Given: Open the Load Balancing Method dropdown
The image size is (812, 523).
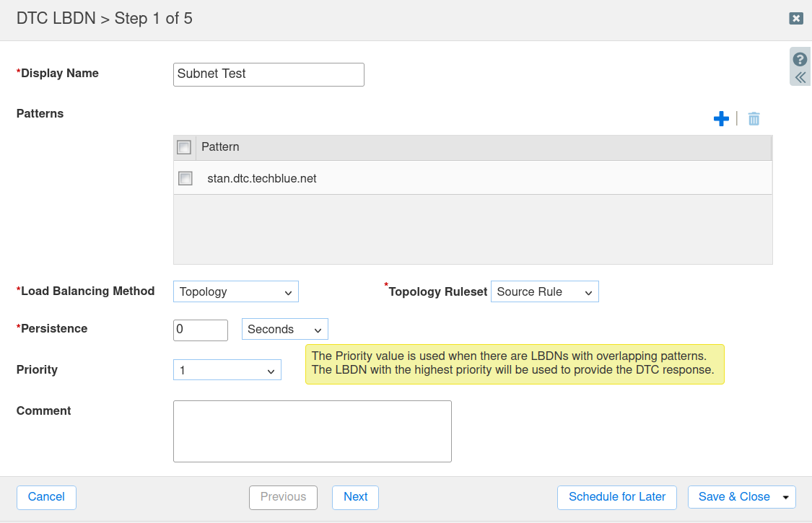Looking at the screenshot, I should click(x=235, y=291).
